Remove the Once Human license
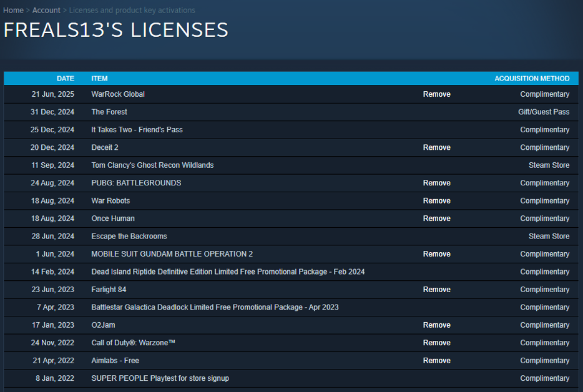 436,218
